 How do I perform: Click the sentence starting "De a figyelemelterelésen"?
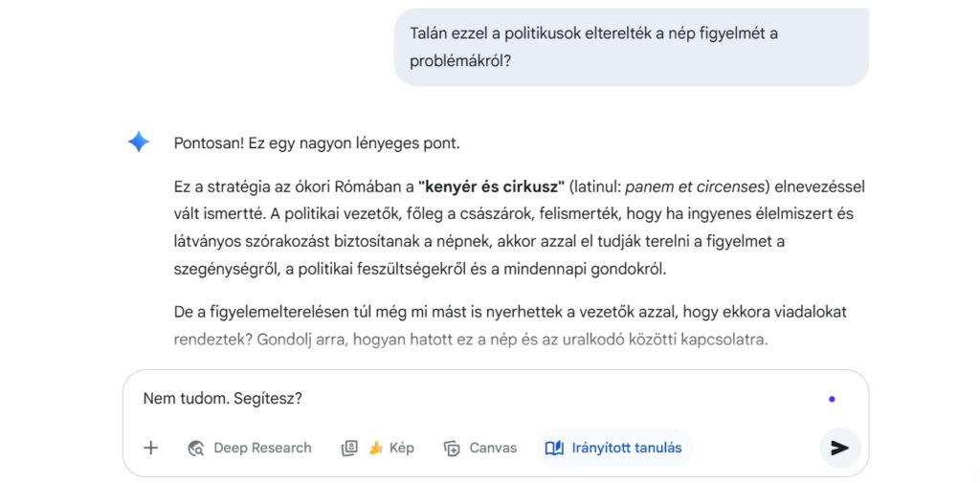[x=509, y=312]
